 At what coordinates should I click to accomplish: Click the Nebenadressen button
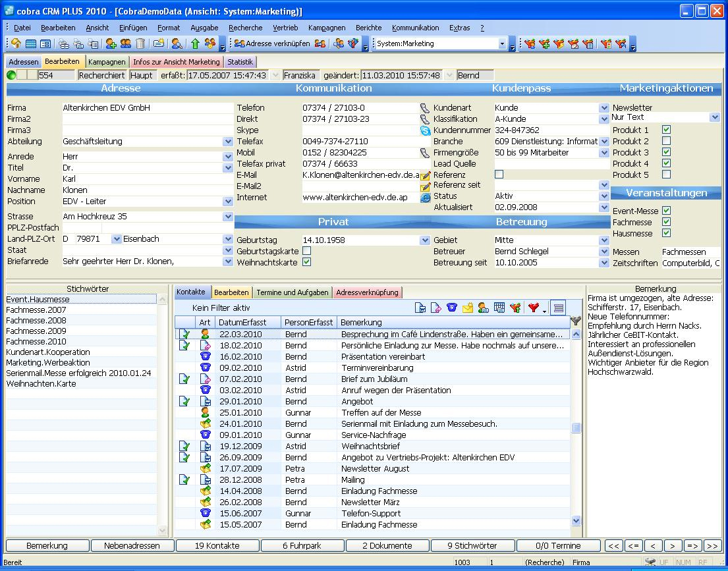click(132, 546)
